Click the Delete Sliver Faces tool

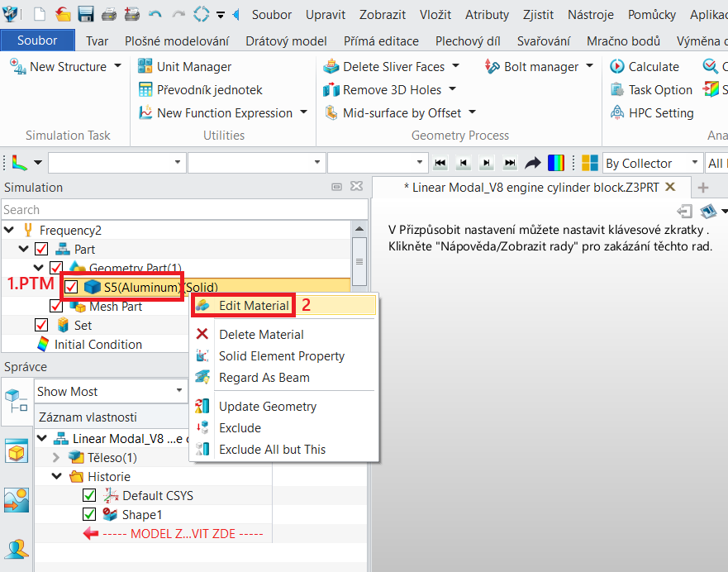pos(384,66)
